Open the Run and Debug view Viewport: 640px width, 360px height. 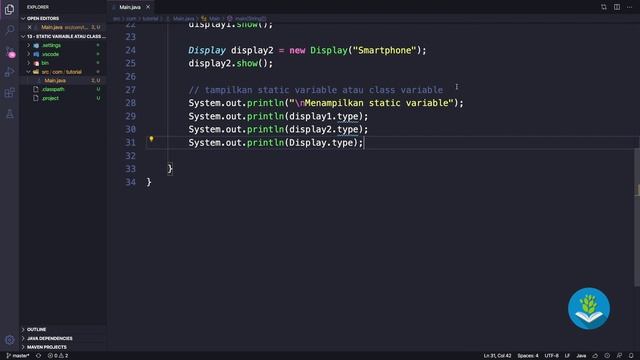9,72
